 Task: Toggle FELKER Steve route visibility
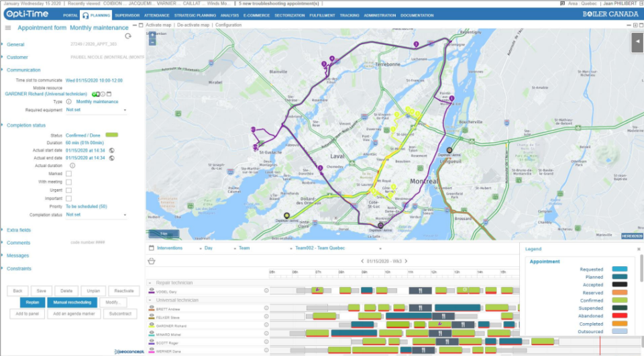[152, 317]
